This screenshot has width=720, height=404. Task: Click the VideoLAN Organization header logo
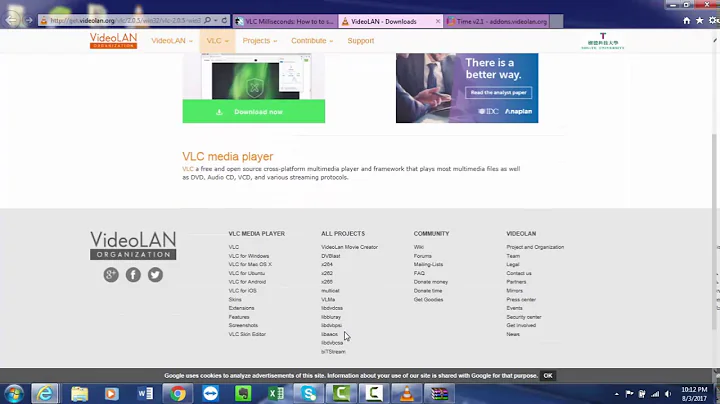click(x=113, y=40)
